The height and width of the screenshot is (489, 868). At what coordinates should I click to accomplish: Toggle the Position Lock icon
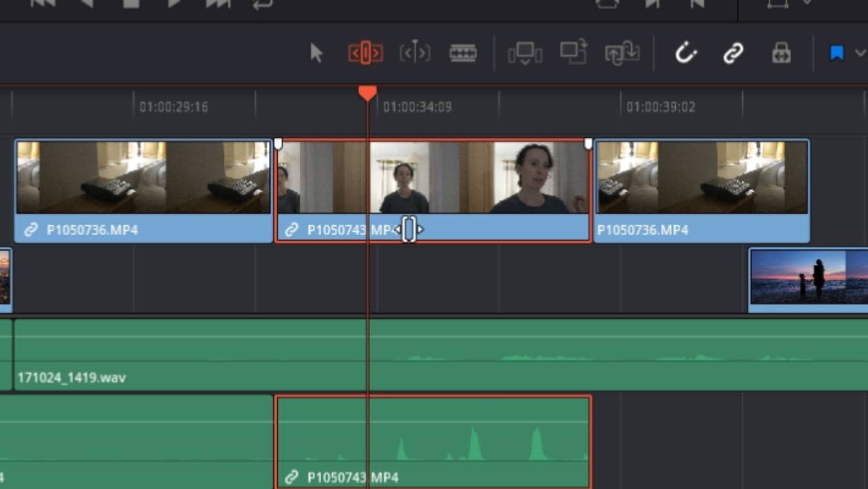point(781,53)
